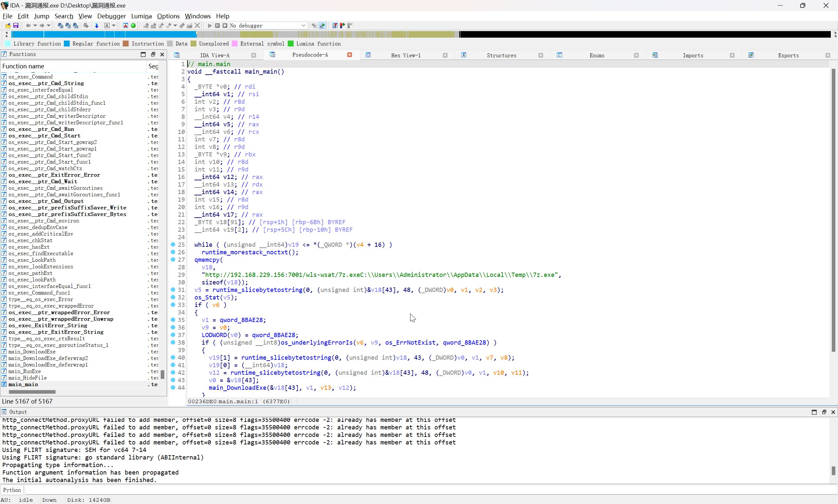Click the Hex View-1 tab icon
Screen dimensions: 838x504
tap(368, 55)
